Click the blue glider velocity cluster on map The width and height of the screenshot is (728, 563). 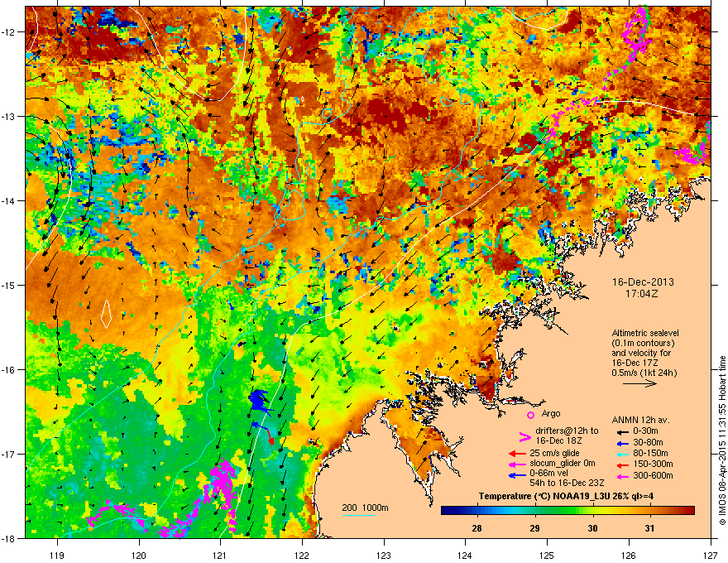[260, 402]
